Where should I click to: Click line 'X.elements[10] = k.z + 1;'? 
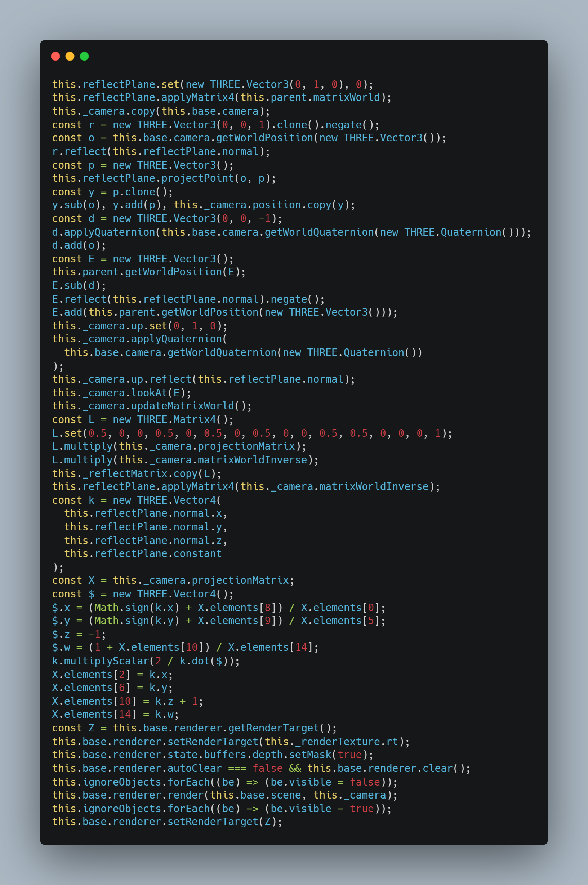(x=128, y=702)
